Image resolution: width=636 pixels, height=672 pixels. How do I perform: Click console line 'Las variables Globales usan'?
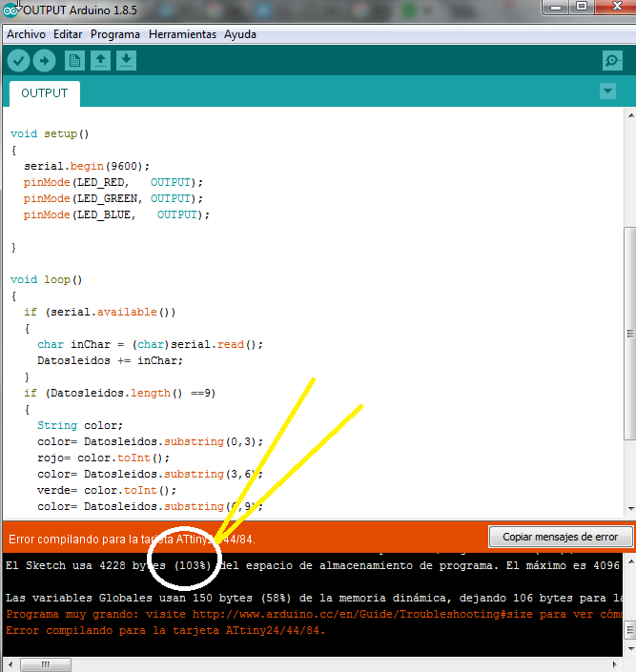(x=313, y=598)
